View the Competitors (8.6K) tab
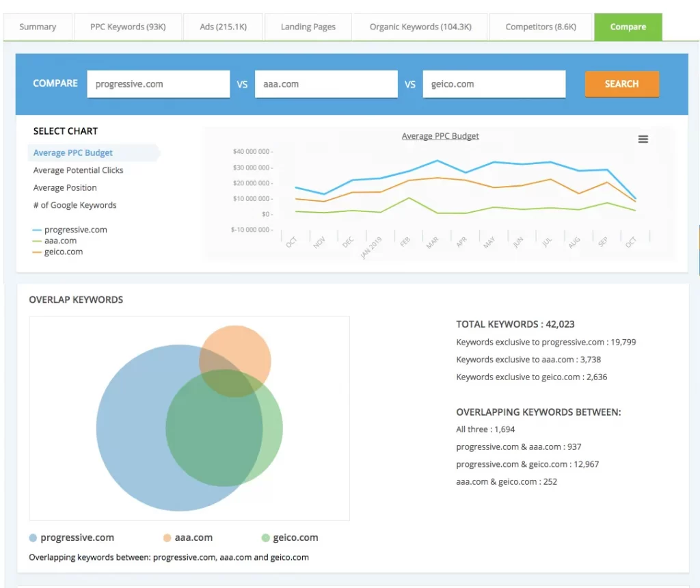This screenshot has width=700, height=588. (x=541, y=27)
